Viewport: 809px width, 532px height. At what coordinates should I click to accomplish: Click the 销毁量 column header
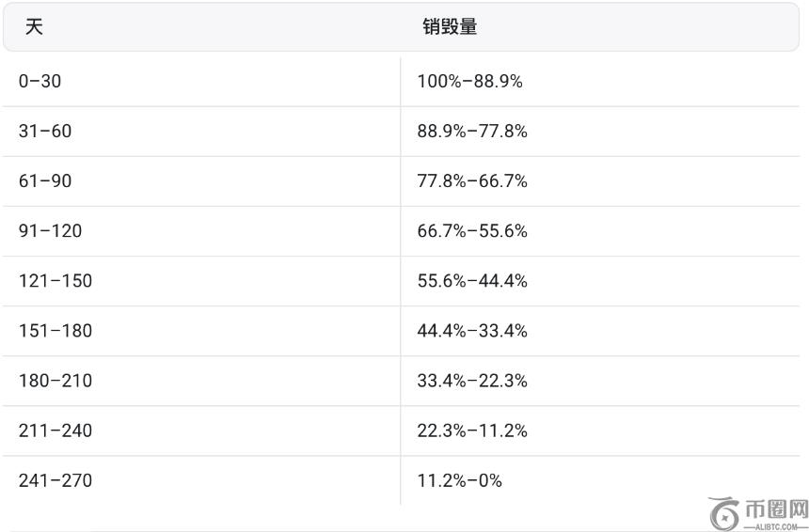[450, 26]
